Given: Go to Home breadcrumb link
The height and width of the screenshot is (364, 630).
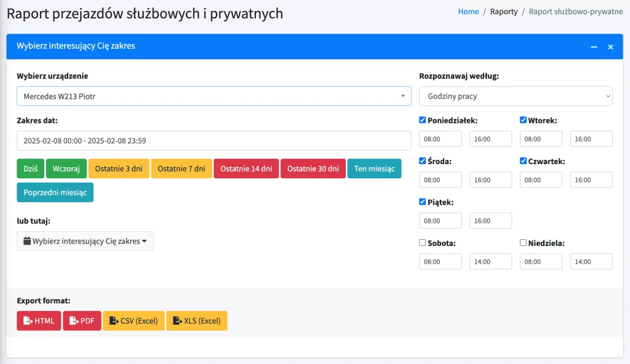Looking at the screenshot, I should 468,12.
